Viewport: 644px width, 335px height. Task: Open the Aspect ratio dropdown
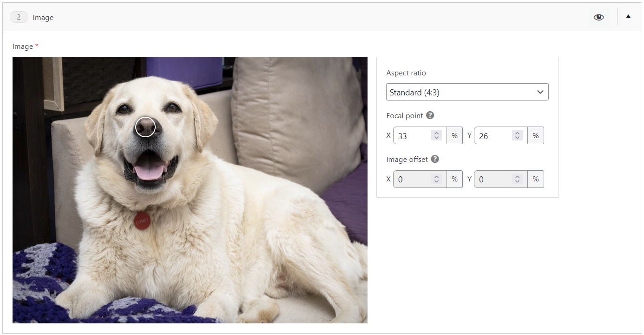[x=467, y=92]
